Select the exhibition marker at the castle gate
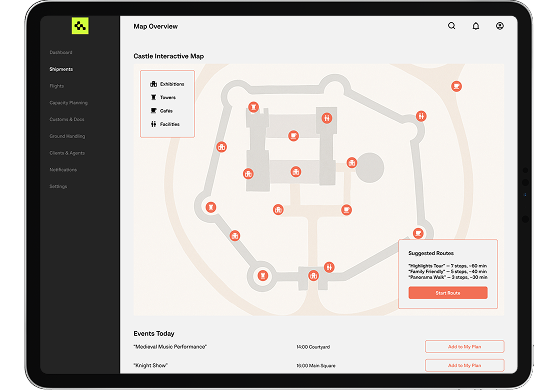The width and height of the screenshot is (560, 391). pos(314,276)
